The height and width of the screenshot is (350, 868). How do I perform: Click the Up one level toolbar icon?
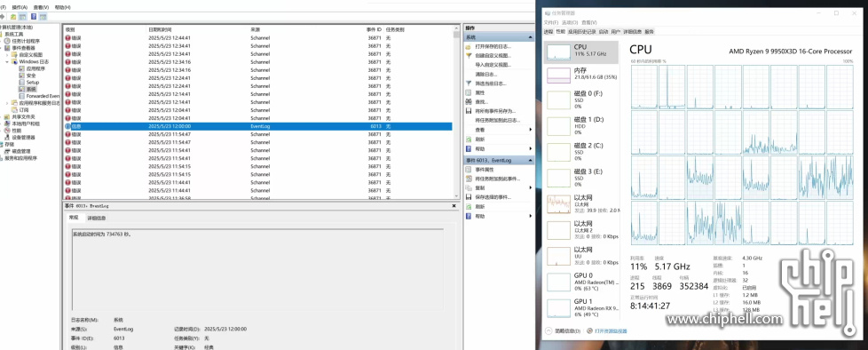click(13, 17)
